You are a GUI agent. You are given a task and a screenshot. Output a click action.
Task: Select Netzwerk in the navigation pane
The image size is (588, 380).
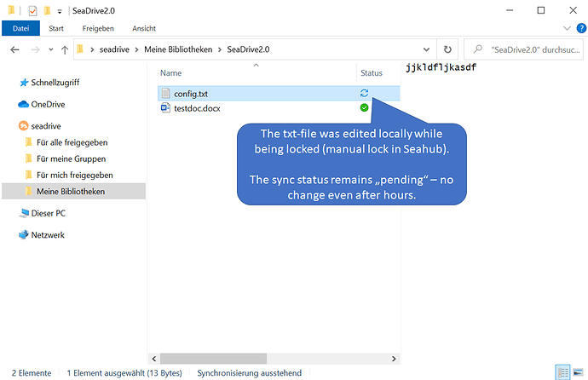48,235
